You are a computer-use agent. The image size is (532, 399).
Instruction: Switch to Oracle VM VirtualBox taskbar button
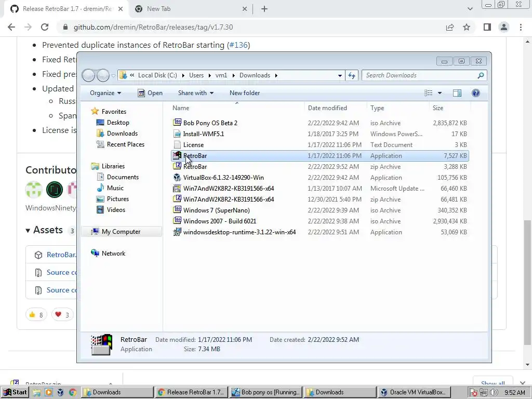click(414, 393)
